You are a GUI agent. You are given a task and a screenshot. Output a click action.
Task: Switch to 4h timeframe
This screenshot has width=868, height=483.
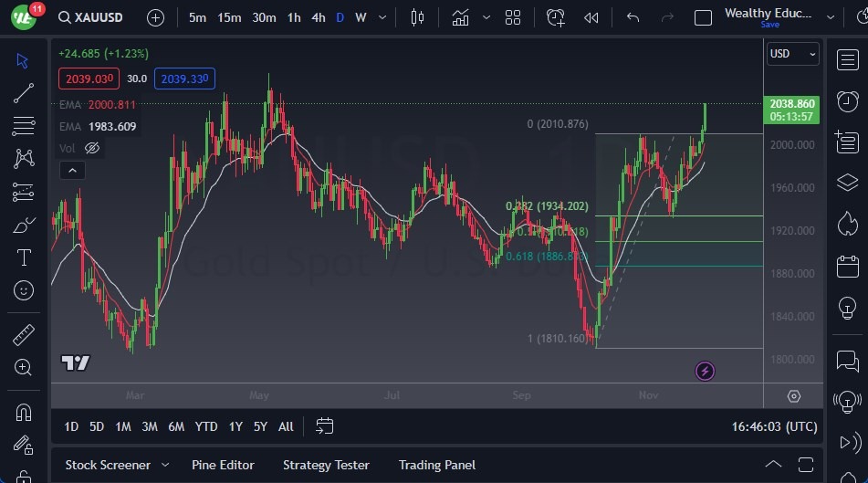pyautogui.click(x=319, y=17)
